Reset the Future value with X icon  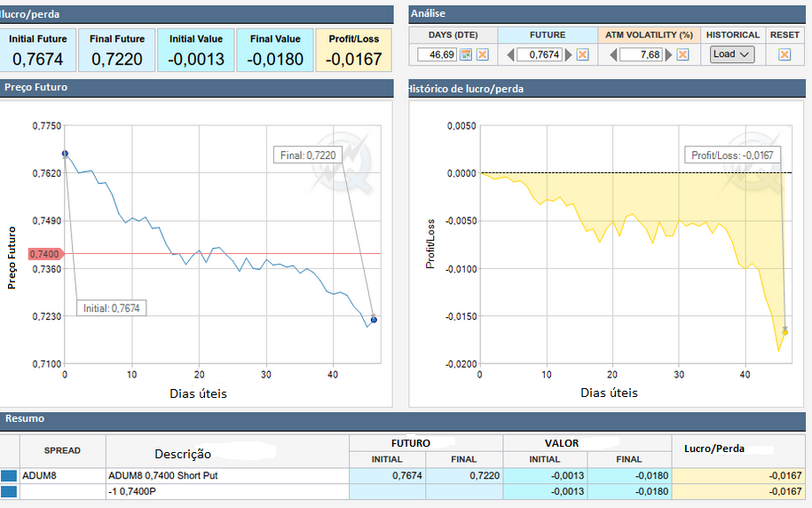click(x=582, y=55)
